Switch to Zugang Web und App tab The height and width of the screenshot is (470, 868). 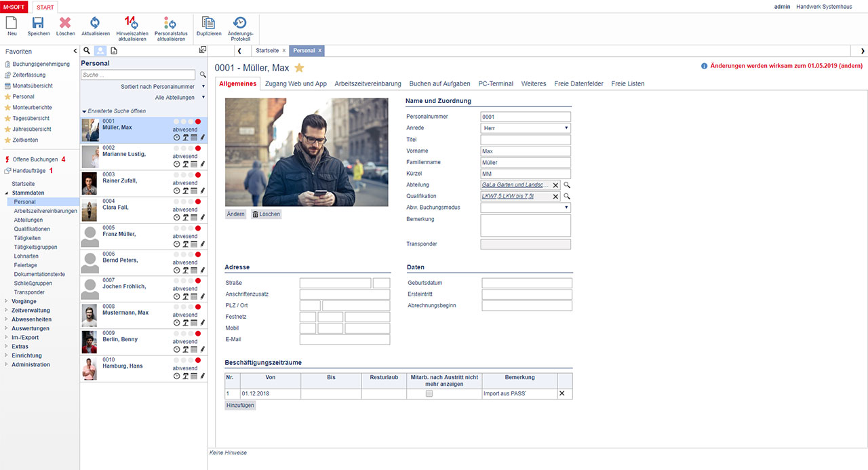pos(297,83)
